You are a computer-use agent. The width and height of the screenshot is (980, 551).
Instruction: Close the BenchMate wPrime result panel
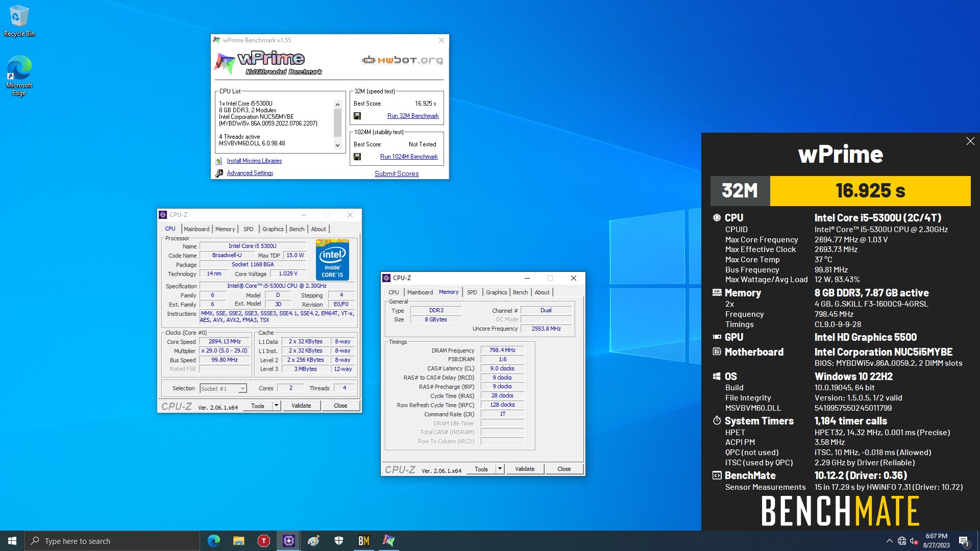click(970, 141)
